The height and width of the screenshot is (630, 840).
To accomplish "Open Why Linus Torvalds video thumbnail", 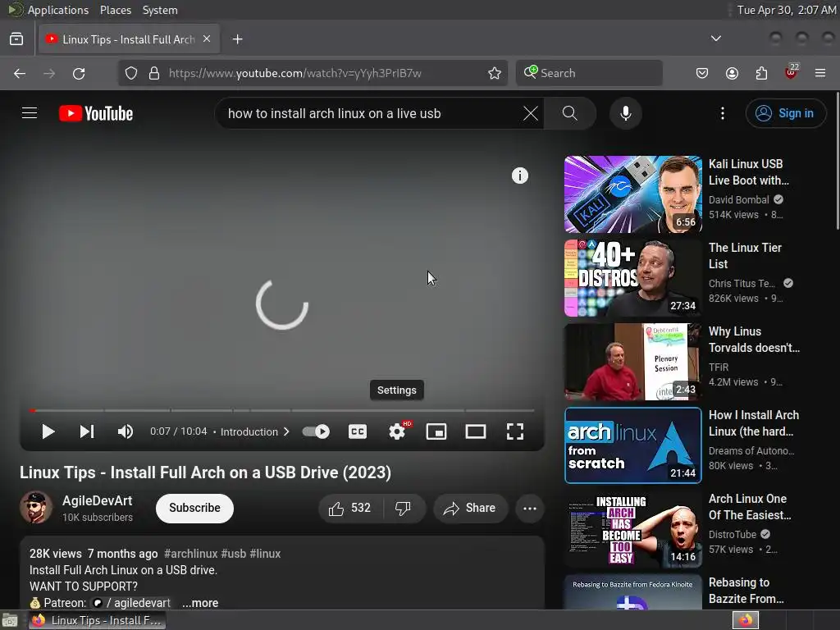I will pos(632,362).
